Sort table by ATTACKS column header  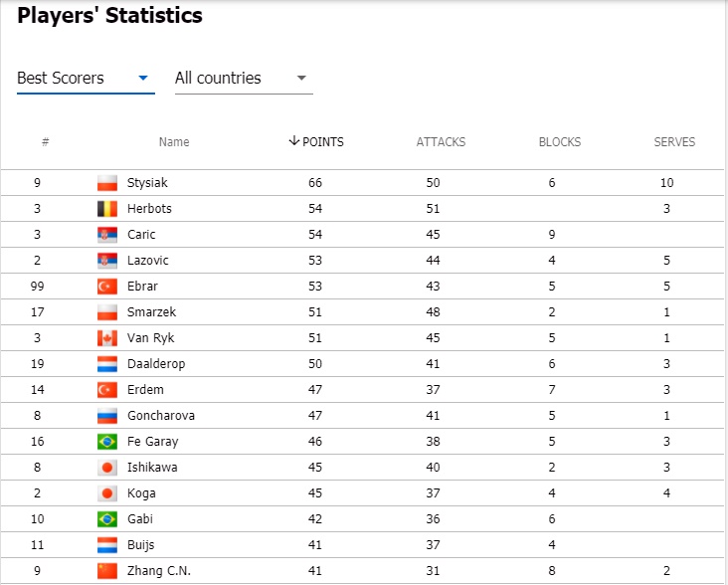[x=441, y=142]
